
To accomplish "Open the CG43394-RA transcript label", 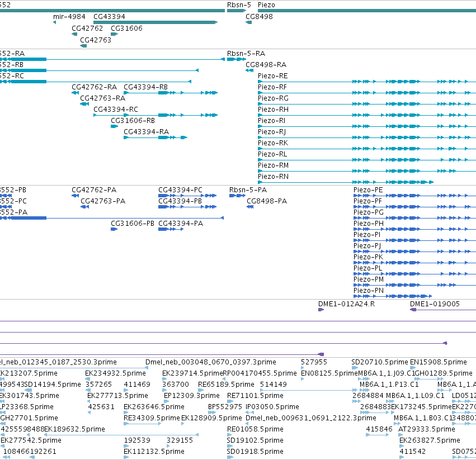I will [147, 132].
